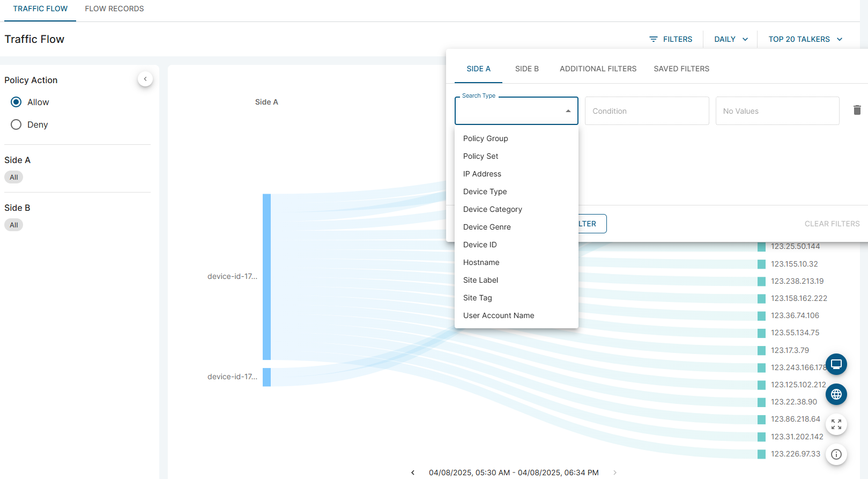Screen dimensions: 868x479
Task: Choose Policy Set search type
Action: coord(516,156)
